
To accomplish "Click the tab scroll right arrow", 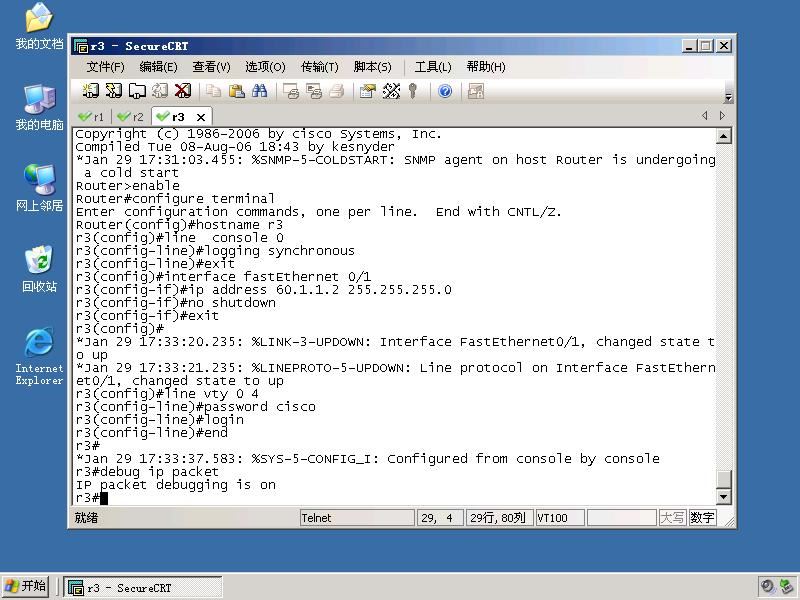I will tap(722, 115).
